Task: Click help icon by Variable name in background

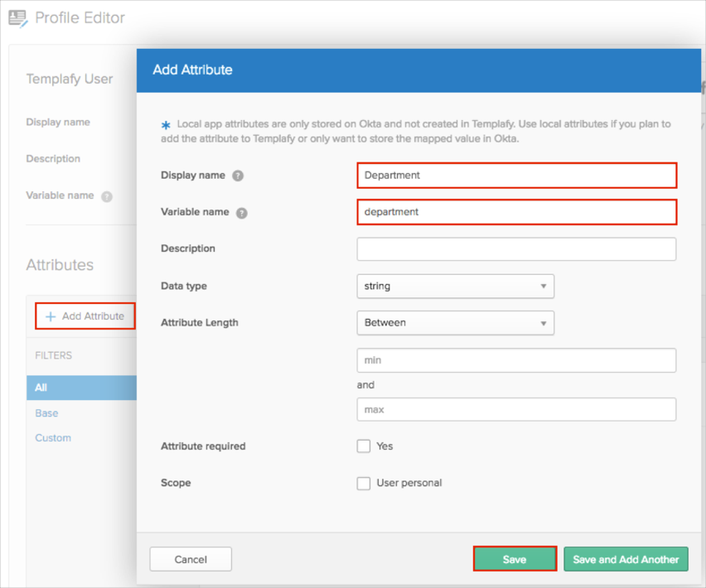Action: (106, 197)
